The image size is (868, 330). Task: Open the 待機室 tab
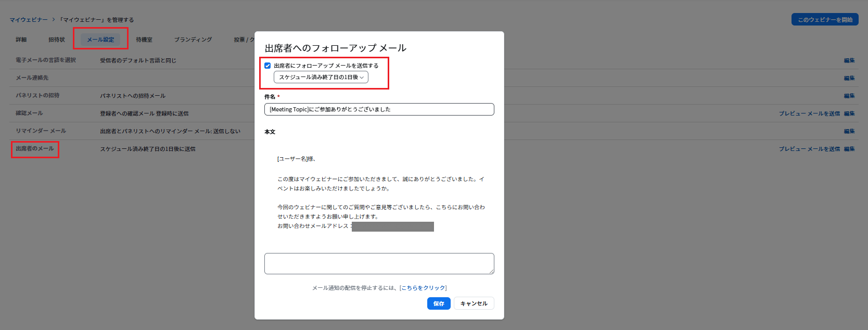(x=144, y=40)
